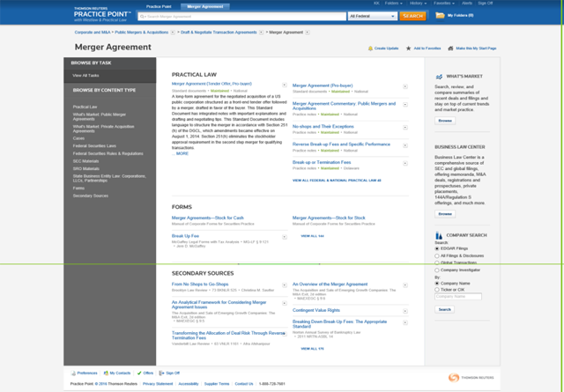Select the Company Investigator radio option
The width and height of the screenshot is (564, 392).
tap(437, 270)
